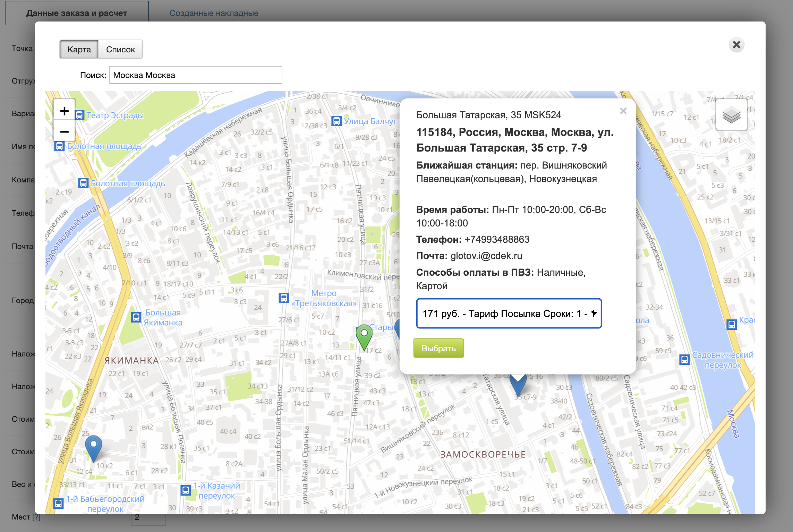Click the green map marker on Pyatnitskaya street
The height and width of the screenshot is (532, 793).
pyautogui.click(x=364, y=336)
